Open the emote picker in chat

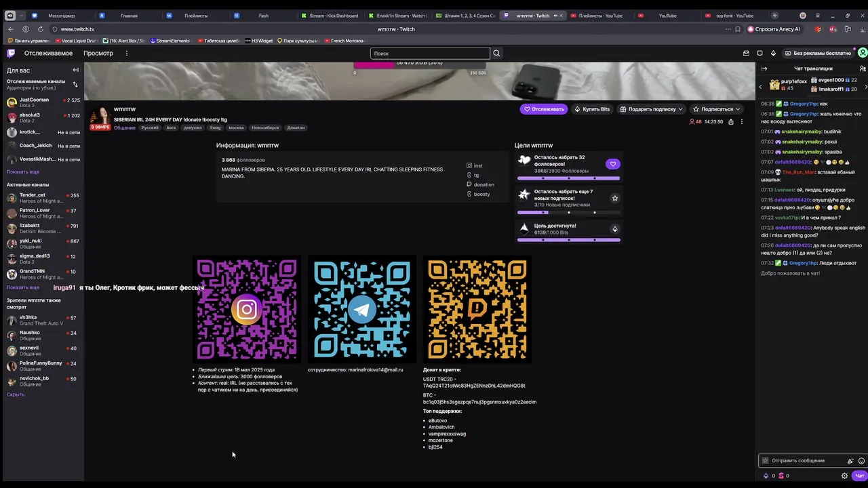861,461
